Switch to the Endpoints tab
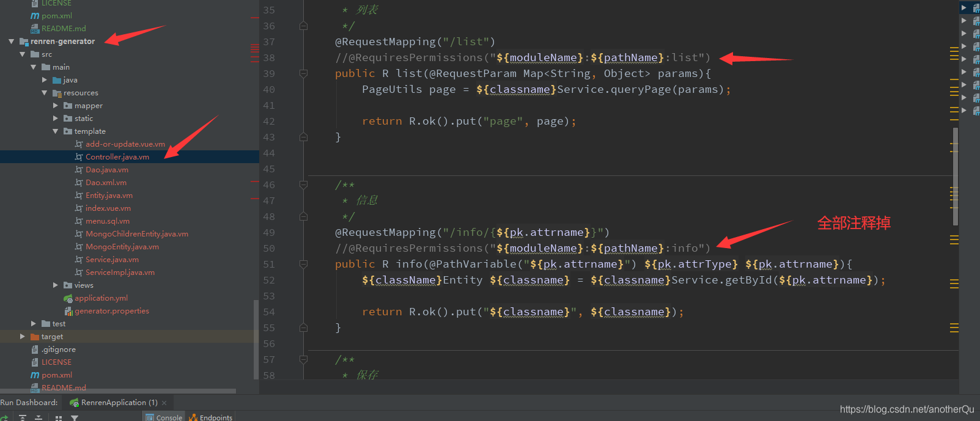The height and width of the screenshot is (421, 980). (211, 417)
